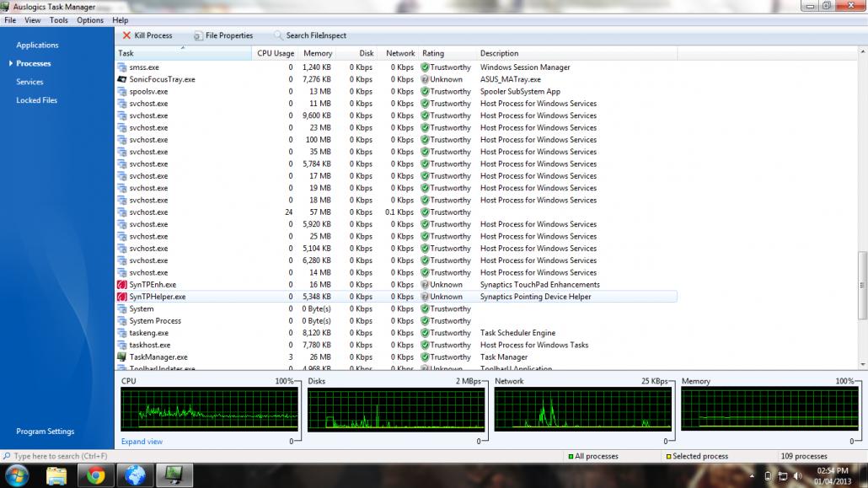Viewport: 868px width, 488px height.
Task: Click the Expand view link
Action: tap(142, 442)
